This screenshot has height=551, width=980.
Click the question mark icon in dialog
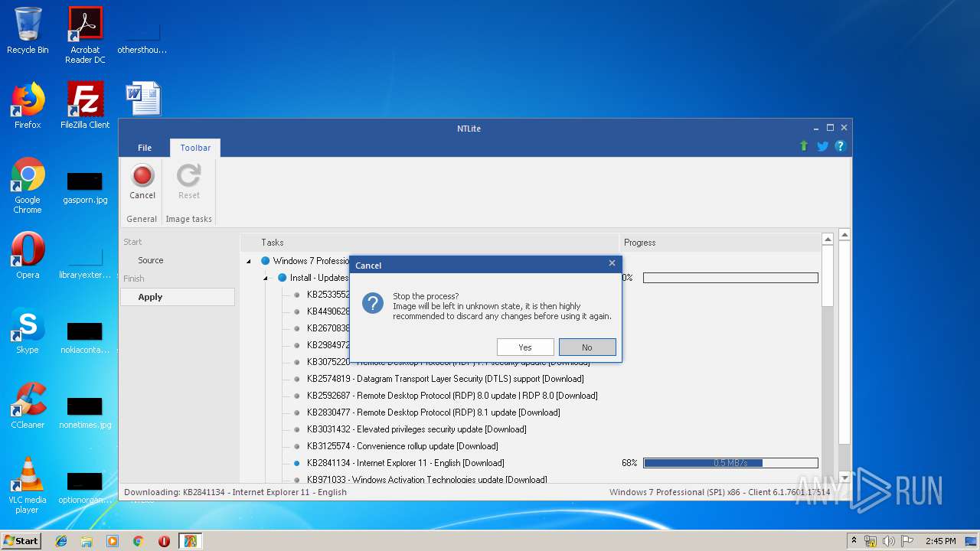tap(373, 303)
